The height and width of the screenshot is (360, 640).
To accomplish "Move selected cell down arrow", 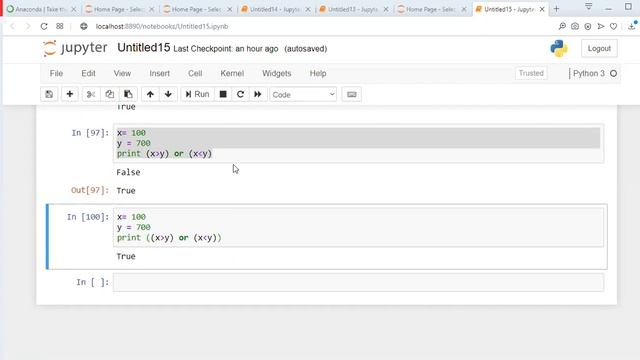I will pos(168,94).
